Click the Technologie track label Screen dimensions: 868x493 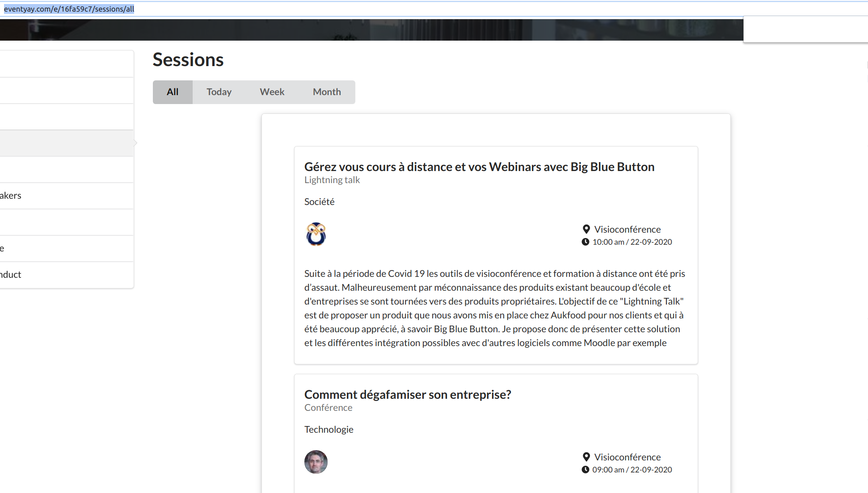pyautogui.click(x=329, y=430)
